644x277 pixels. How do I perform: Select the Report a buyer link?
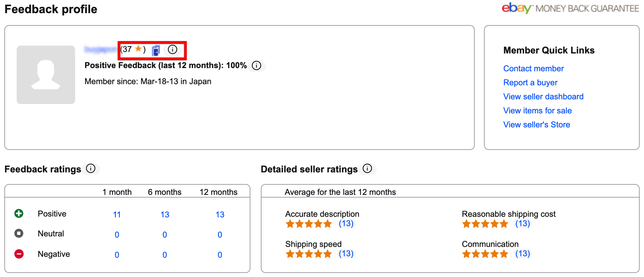tap(530, 82)
